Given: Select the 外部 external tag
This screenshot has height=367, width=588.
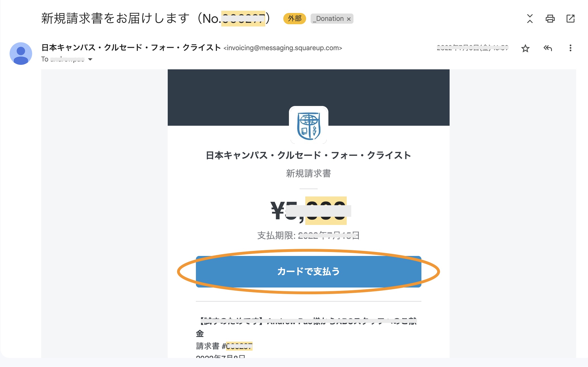Looking at the screenshot, I should 295,19.
